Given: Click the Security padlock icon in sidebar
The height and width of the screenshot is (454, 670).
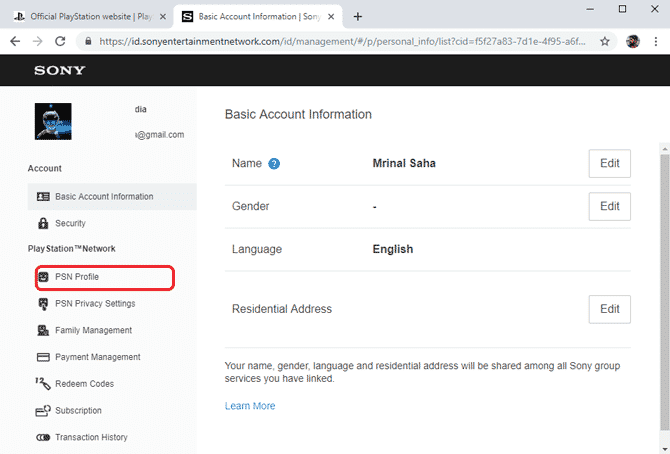Looking at the screenshot, I should pyautogui.click(x=43, y=223).
